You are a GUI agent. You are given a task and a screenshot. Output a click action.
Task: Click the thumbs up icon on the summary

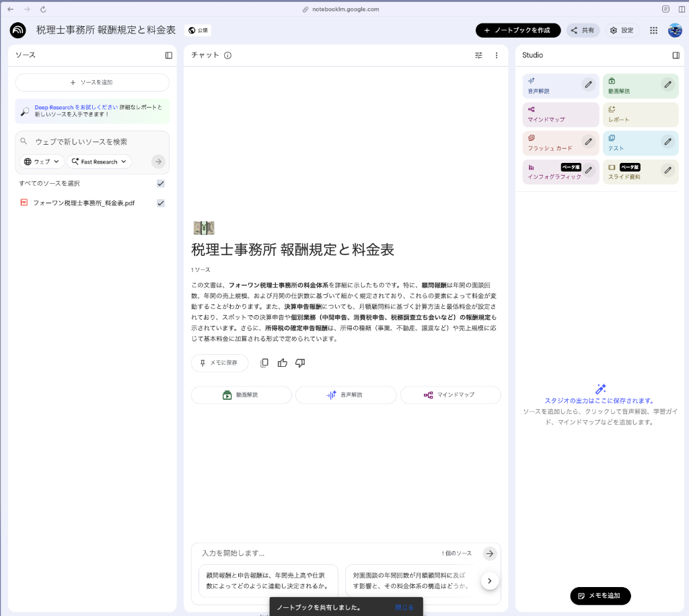click(x=283, y=363)
